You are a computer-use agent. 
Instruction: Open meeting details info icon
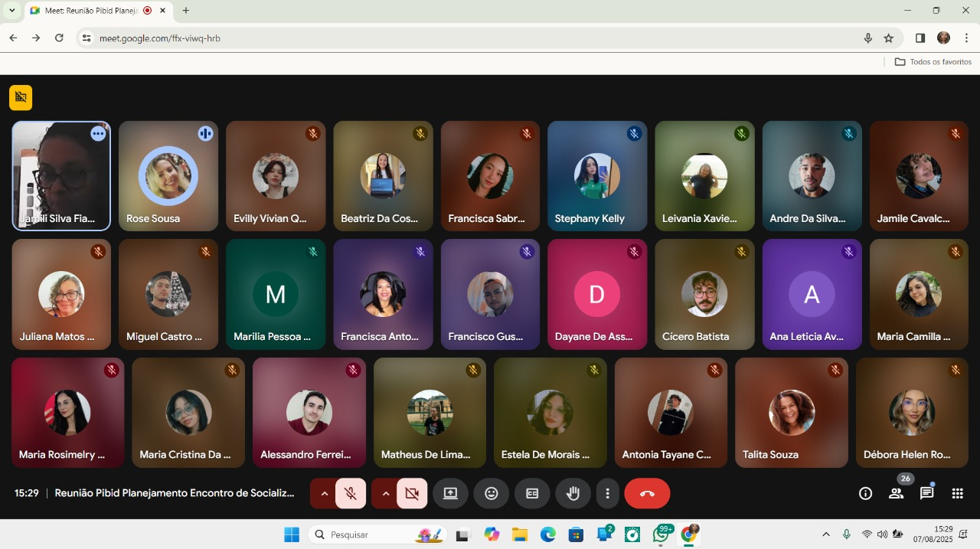click(865, 494)
